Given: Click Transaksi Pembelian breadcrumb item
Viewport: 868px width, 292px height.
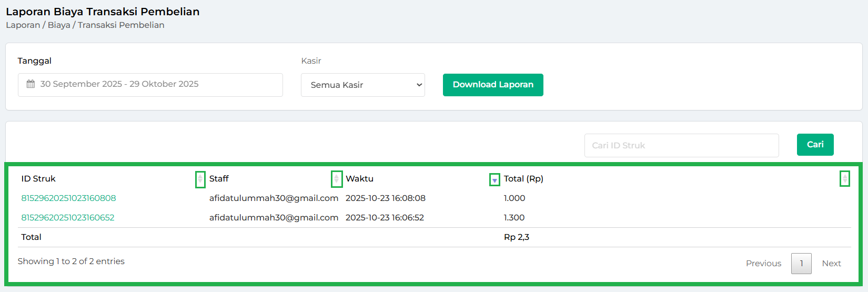Looking at the screenshot, I should point(121,25).
